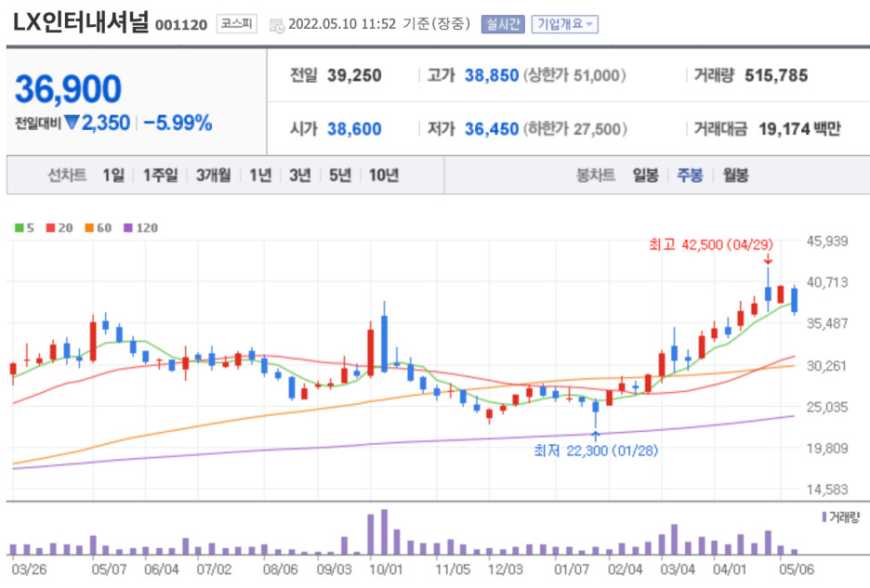The height and width of the screenshot is (588, 870).
Task: Click the purple 거래량 volume legend marker
Action: 824,517
